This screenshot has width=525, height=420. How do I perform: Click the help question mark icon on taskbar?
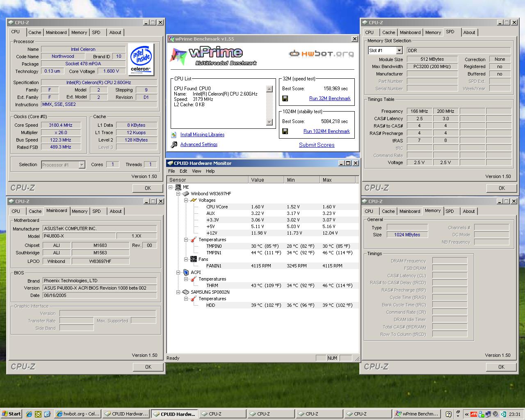coord(448,414)
